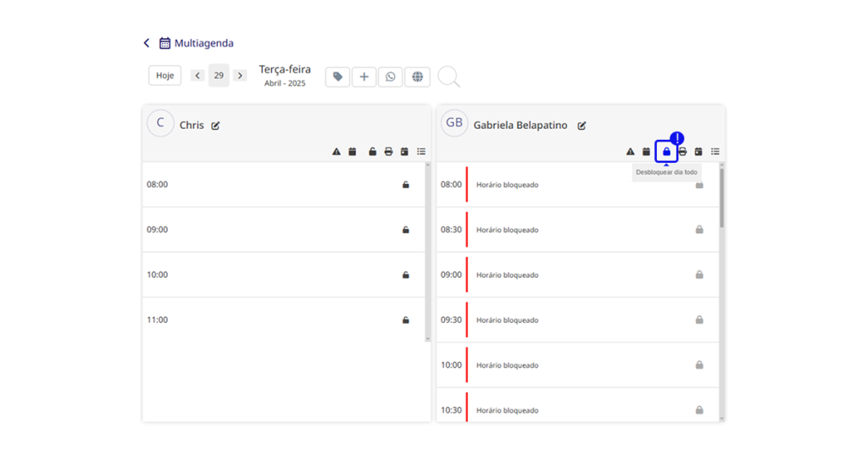Open the WhatsApp icon button
Viewport: 868px width, 456px height.
pos(390,76)
